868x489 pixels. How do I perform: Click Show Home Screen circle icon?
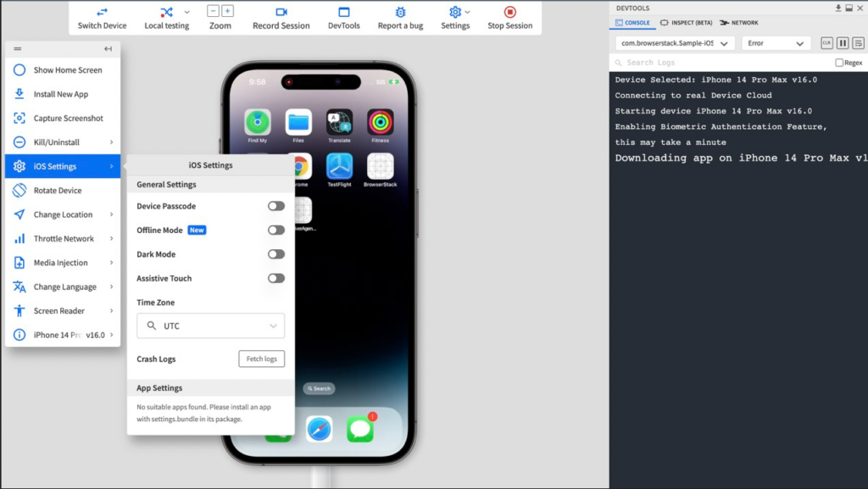[x=19, y=69]
